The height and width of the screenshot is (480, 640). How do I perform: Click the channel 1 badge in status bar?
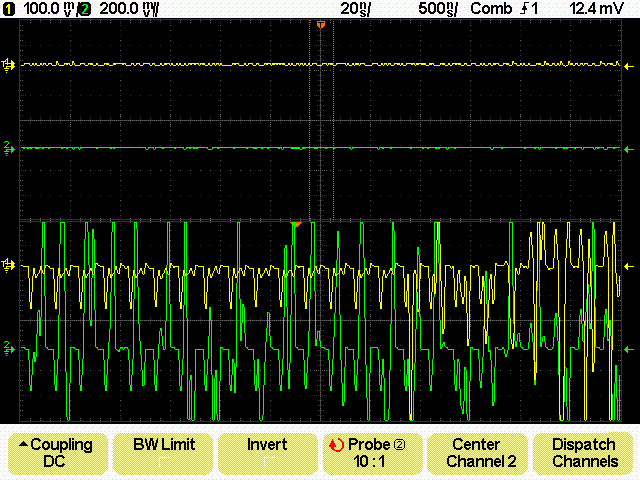pos(8,9)
